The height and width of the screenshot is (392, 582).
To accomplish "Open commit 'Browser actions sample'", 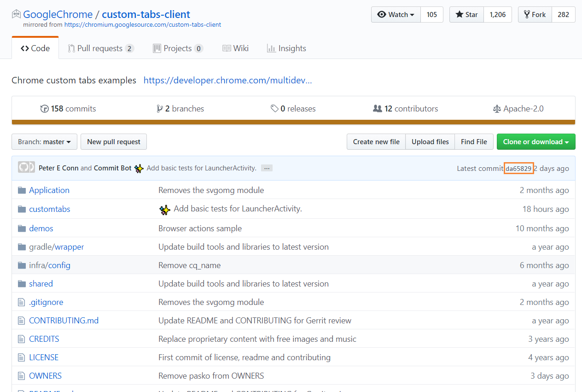I will coord(200,228).
